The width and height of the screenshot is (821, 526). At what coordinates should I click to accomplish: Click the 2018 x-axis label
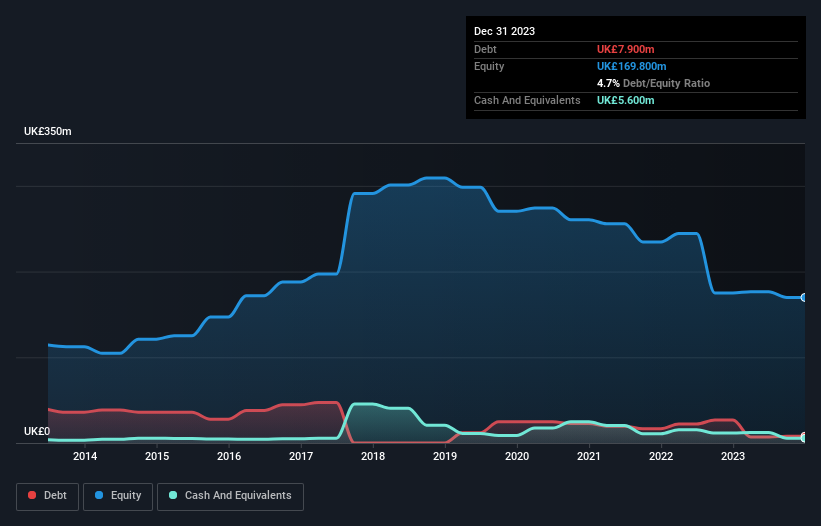point(373,456)
